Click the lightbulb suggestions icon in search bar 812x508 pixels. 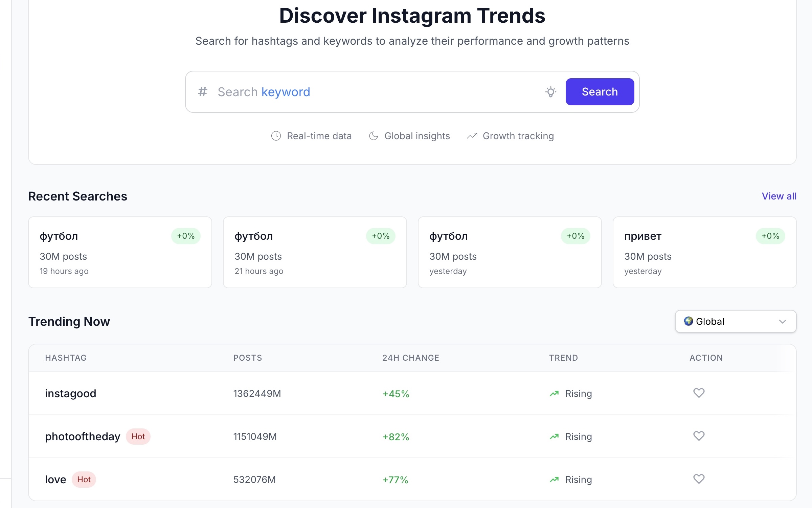[550, 92]
